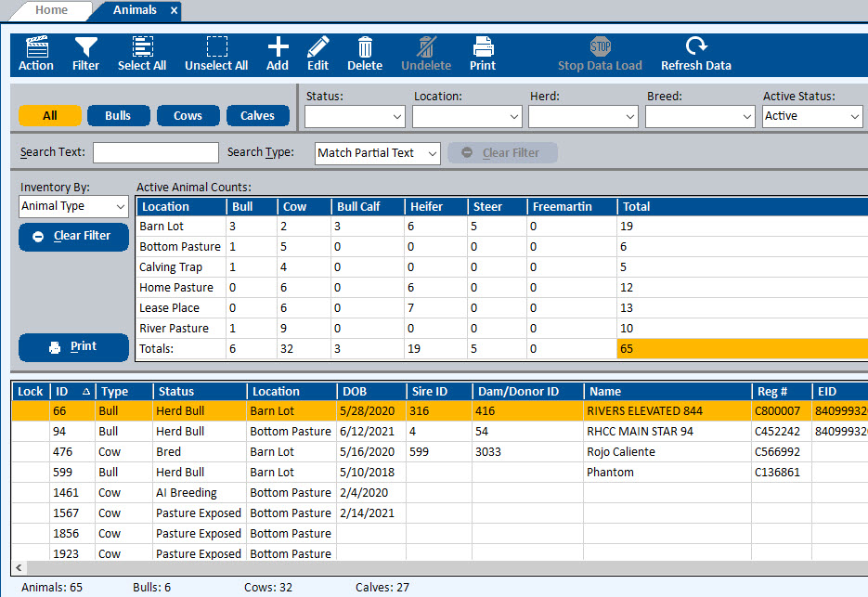Toggle the Bulls filter button
868x597 pixels.
click(118, 116)
